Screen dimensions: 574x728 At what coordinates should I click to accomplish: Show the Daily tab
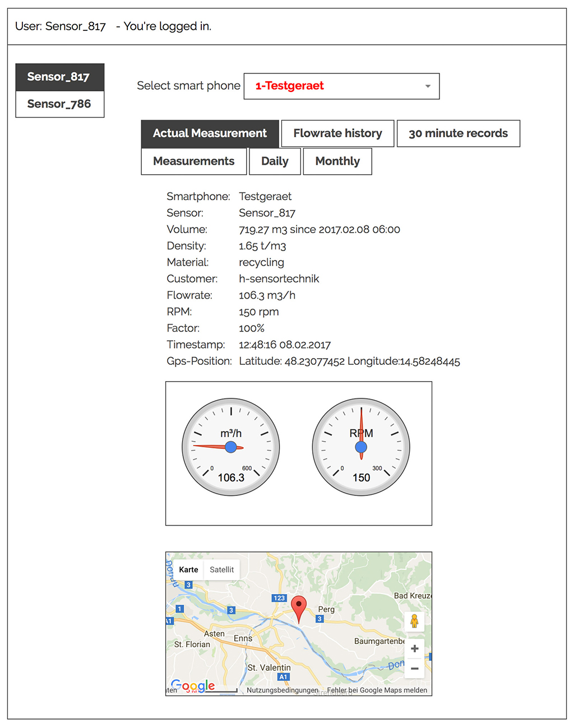pos(275,161)
